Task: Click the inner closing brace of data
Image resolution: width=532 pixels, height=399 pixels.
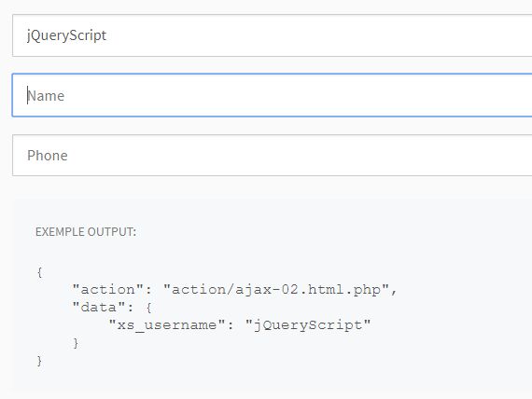Action: click(76, 343)
